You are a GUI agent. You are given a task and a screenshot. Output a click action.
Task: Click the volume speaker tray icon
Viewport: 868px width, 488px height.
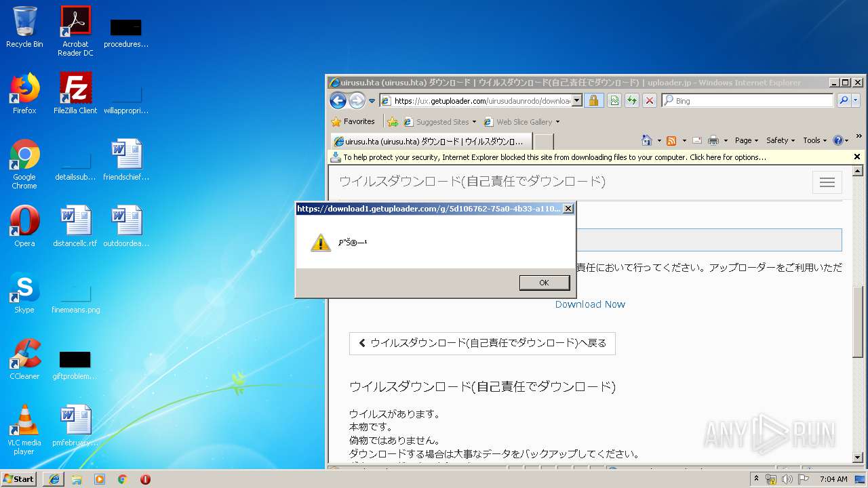pos(787,479)
